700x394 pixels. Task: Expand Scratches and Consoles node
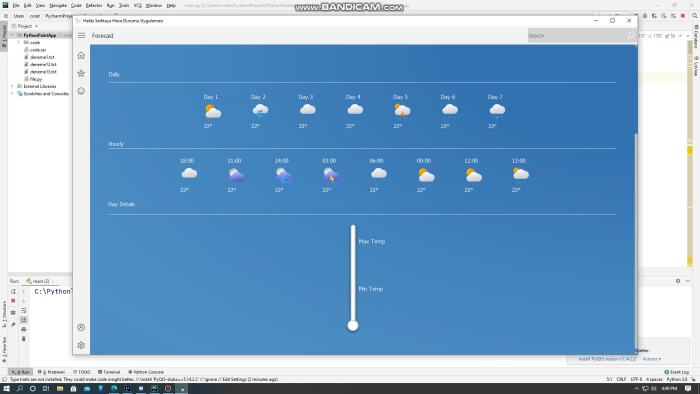tap(12, 94)
